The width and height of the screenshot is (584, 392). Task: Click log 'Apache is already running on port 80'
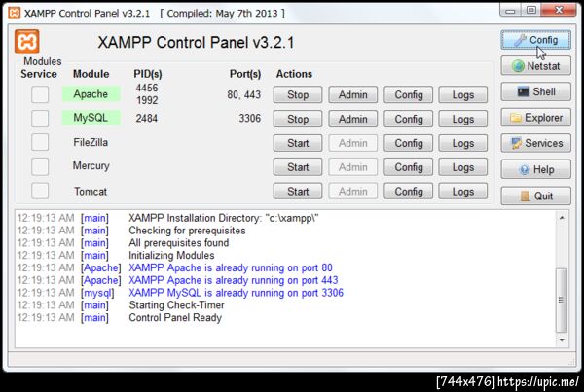pos(231,267)
